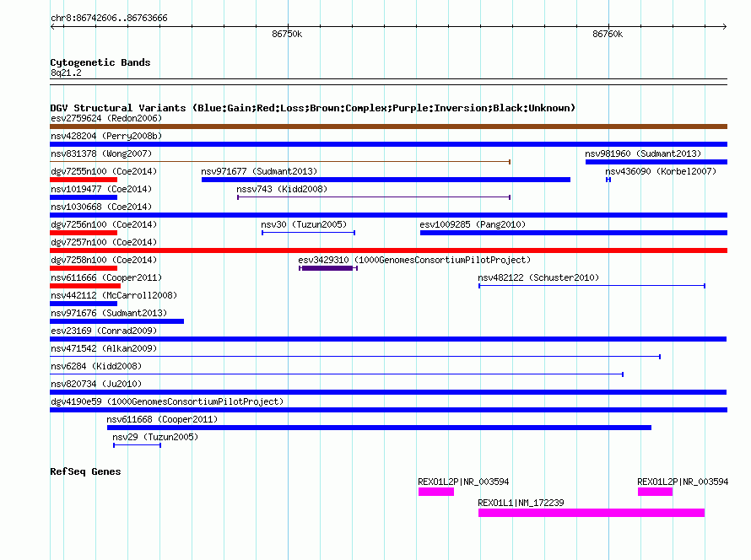Open nsv981960 (Sudmant2013) label
The image size is (751, 560).
[643, 153]
